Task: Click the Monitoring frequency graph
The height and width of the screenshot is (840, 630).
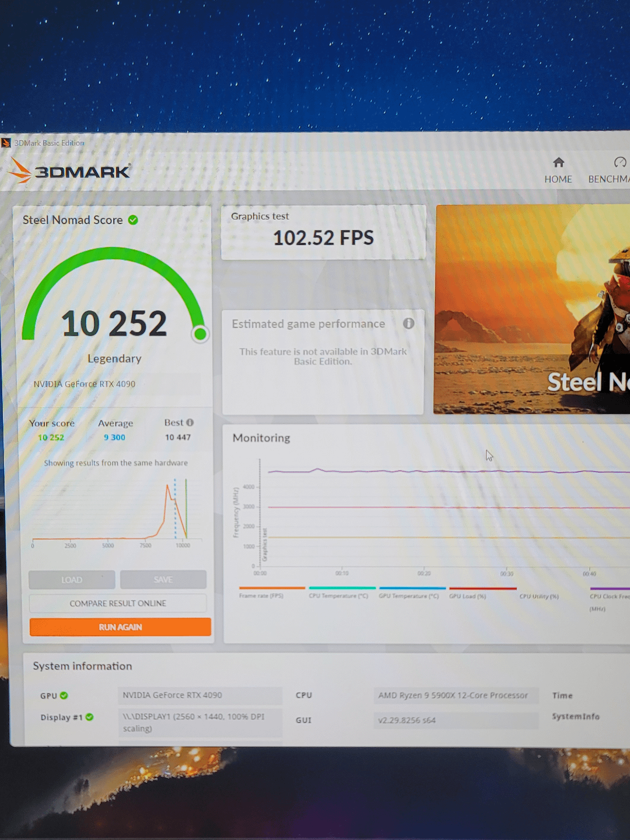Action: (x=432, y=517)
